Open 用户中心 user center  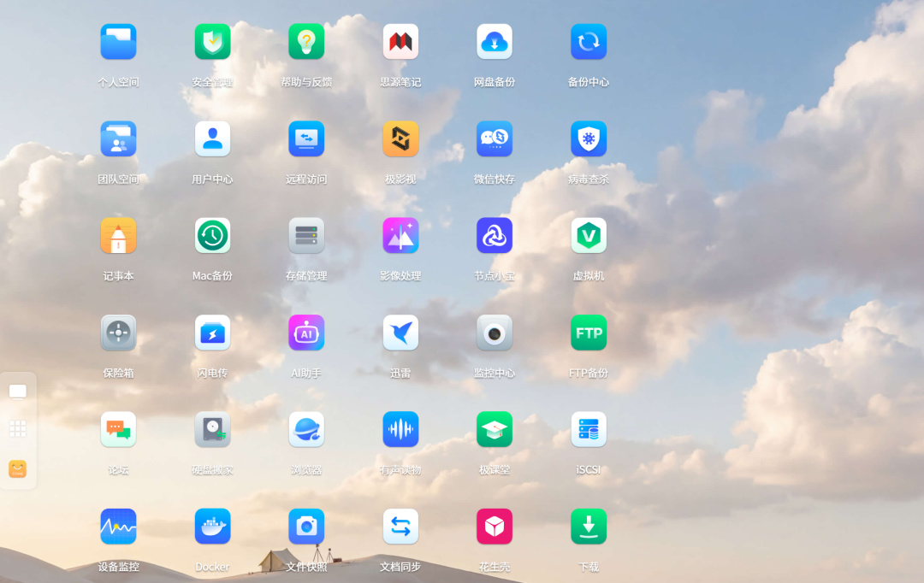click(x=213, y=139)
